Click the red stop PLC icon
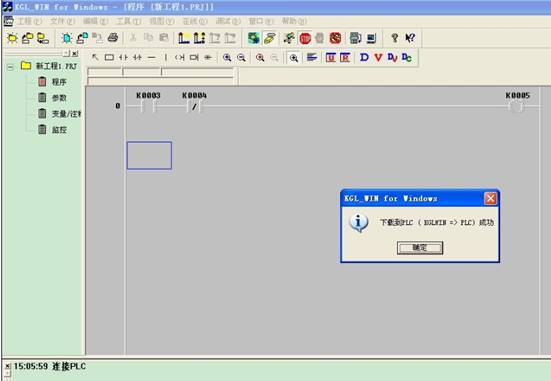This screenshot has height=381, width=551. (x=305, y=38)
